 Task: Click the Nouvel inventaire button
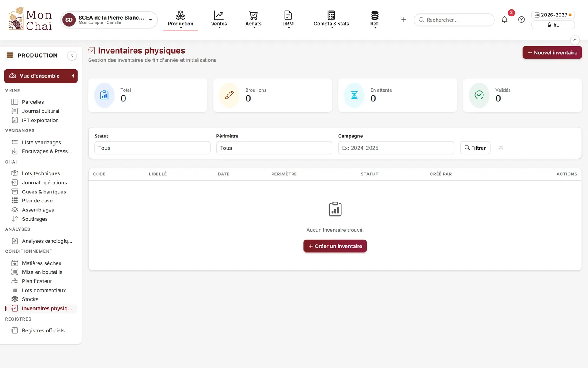click(552, 52)
